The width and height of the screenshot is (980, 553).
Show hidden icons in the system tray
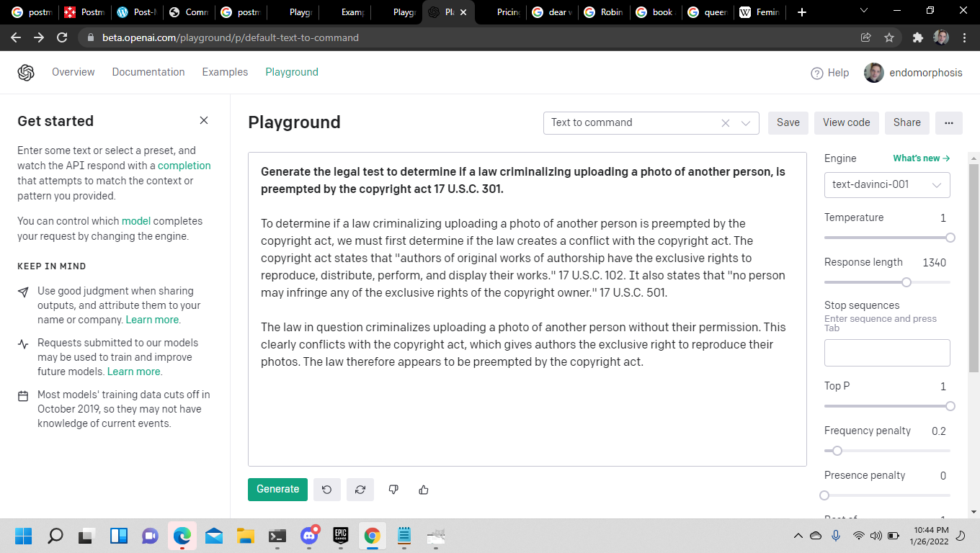pyautogui.click(x=798, y=536)
